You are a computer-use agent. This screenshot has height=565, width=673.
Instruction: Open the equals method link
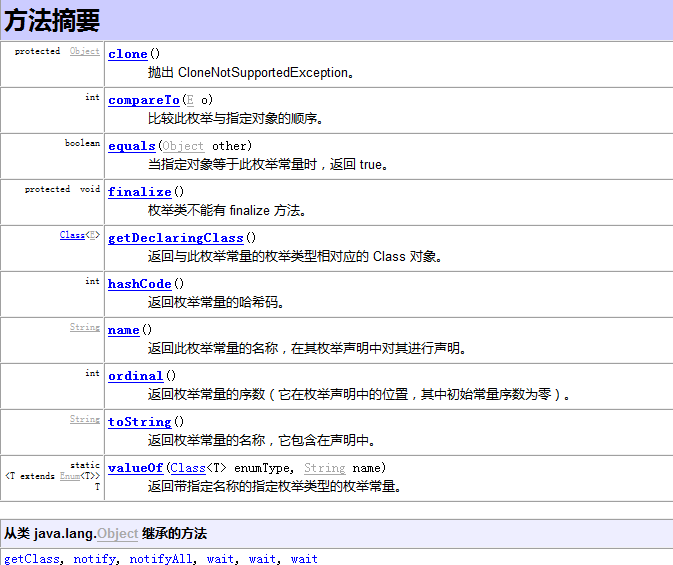tap(132, 146)
